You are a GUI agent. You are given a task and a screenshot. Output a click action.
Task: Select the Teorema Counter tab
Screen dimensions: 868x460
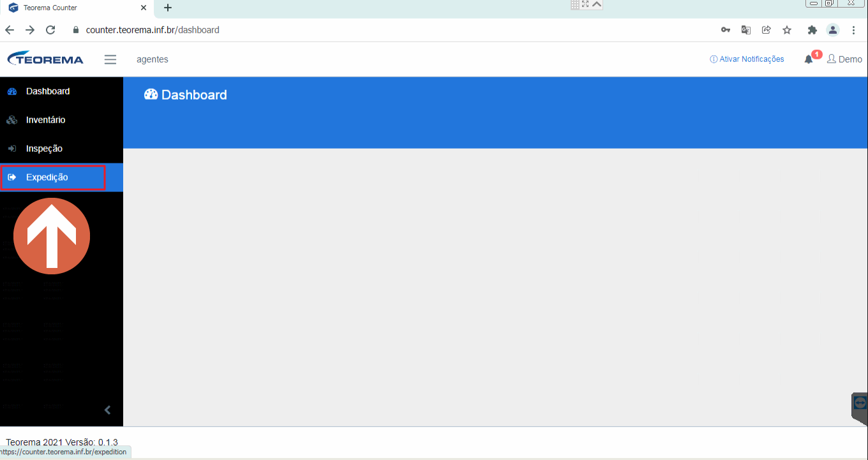pyautogui.click(x=78, y=8)
